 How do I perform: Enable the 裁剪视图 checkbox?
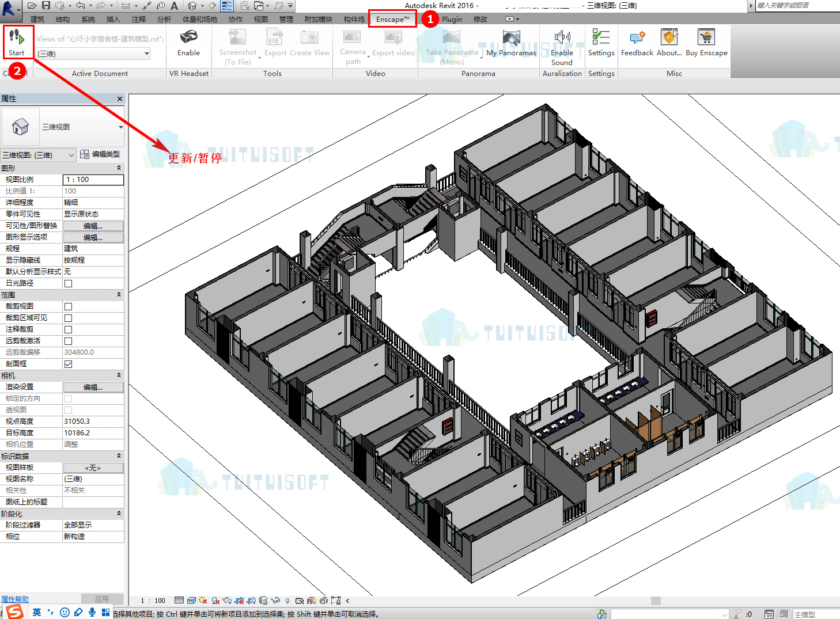(x=68, y=306)
